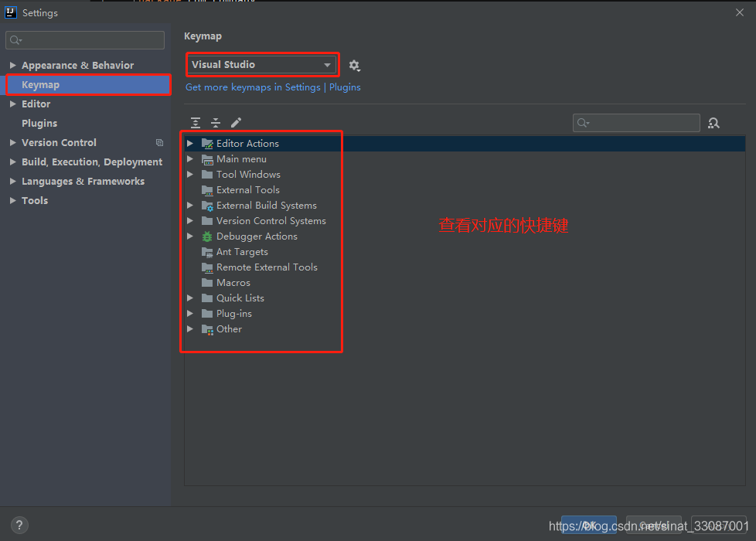Click the Tool Windows folder icon
The width and height of the screenshot is (756, 541).
207,175
